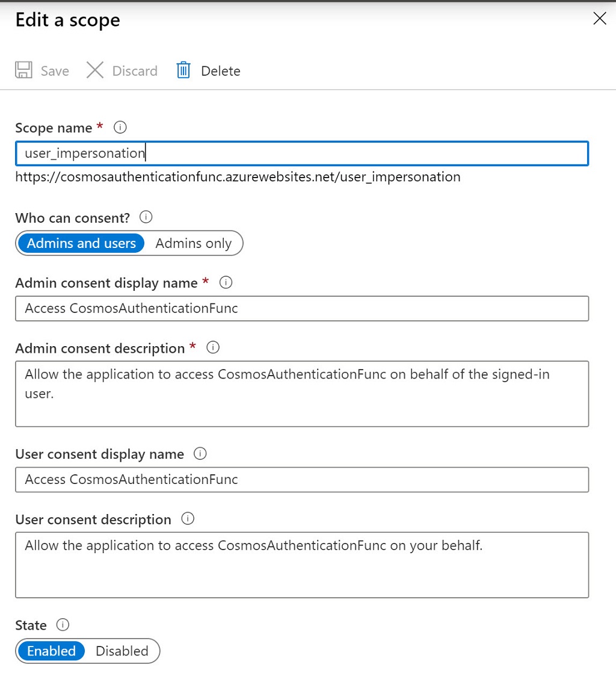The height and width of the screenshot is (682, 616).
Task: Click the User consent display name field
Action: tap(301, 480)
